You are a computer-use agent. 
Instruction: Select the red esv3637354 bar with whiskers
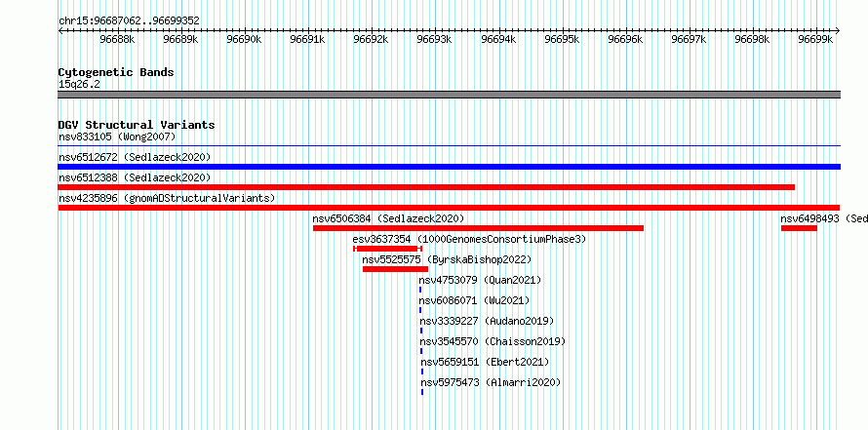387,249
